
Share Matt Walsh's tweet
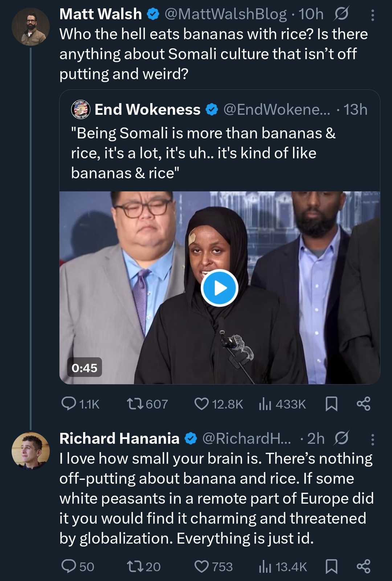363,404
